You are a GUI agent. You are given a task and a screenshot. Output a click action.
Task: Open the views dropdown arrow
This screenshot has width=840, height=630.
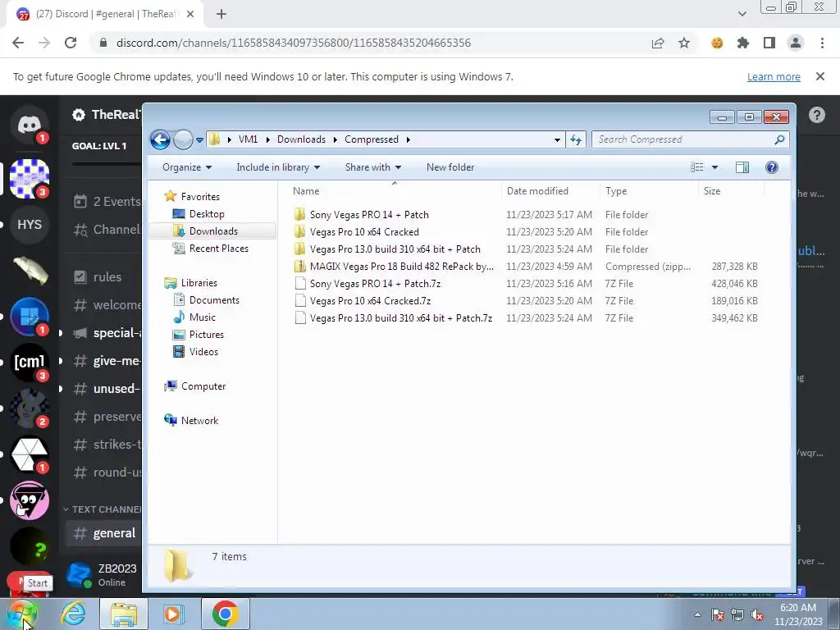pyautogui.click(x=714, y=167)
